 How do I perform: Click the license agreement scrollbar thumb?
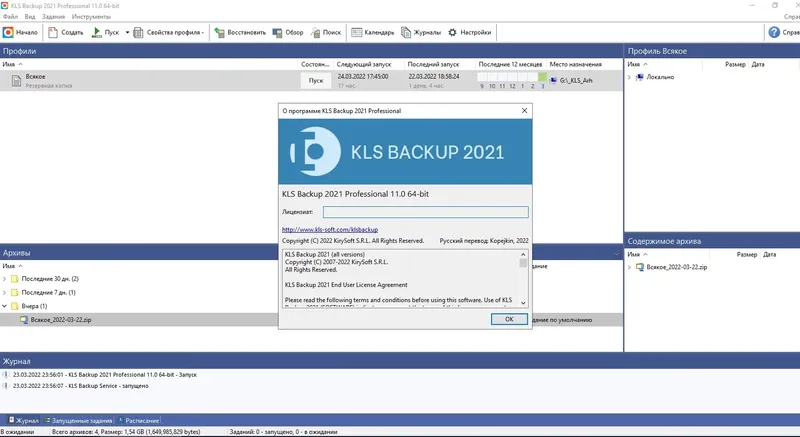pyautogui.click(x=523, y=263)
